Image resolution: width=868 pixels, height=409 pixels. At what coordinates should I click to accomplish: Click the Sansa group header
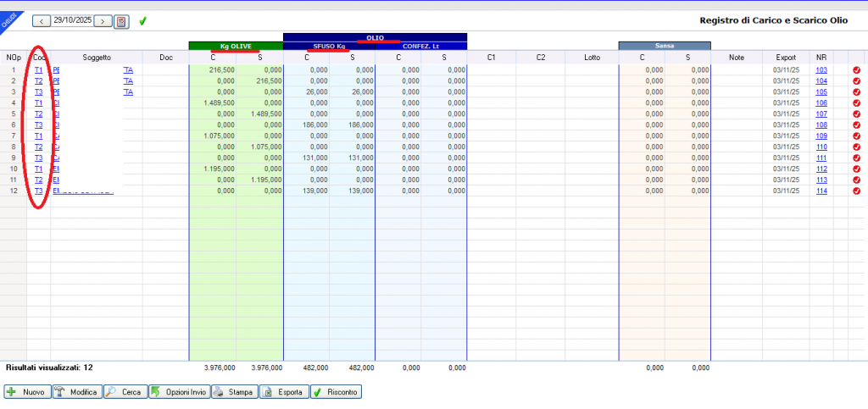pos(665,47)
